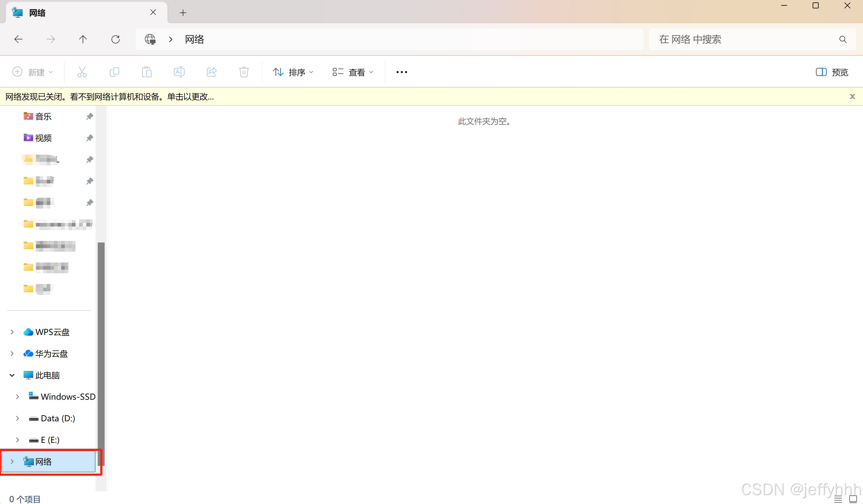
Task: Click the search magnifier icon
Action: pos(843,39)
